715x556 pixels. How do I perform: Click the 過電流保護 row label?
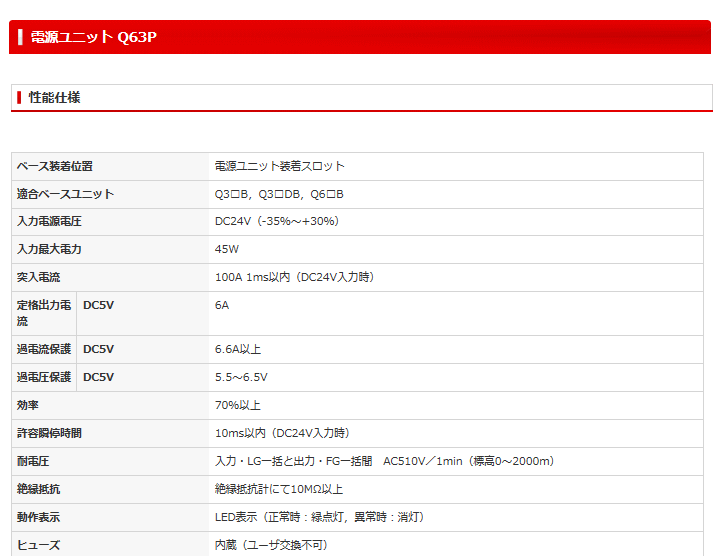click(44, 349)
